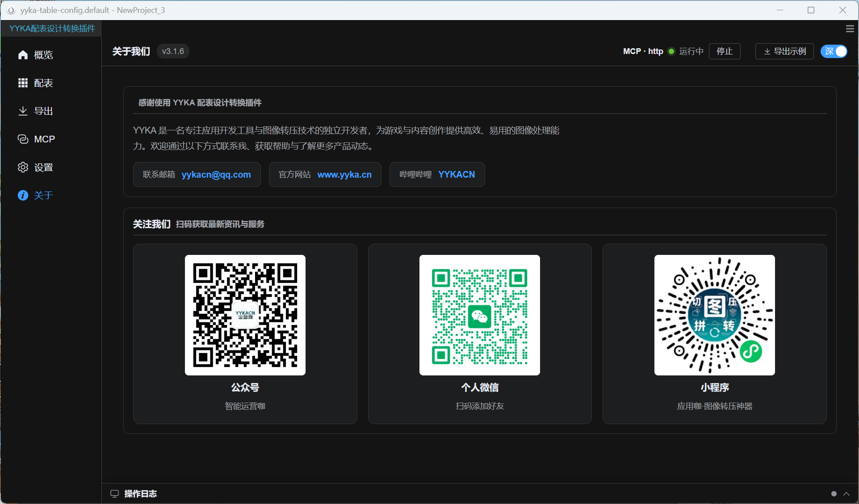Click the 智能运营咖 caption
Image resolution: width=859 pixels, height=504 pixels.
pos(245,406)
